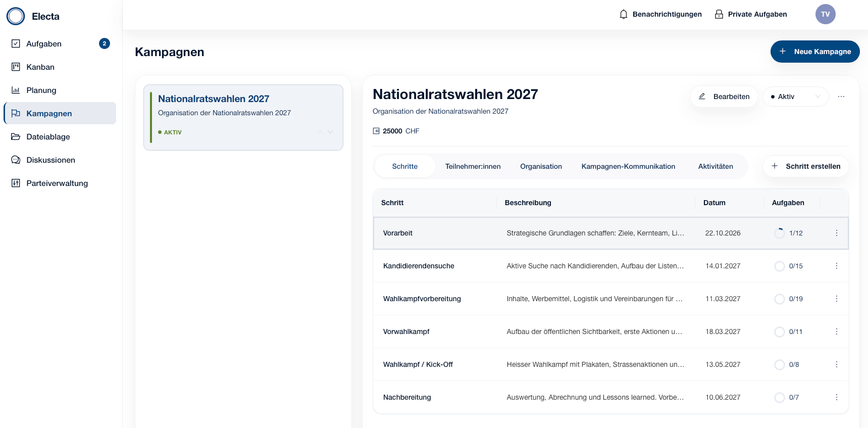Click the Vorarbeit 1/12 progress indicator
The width and height of the screenshot is (868, 428).
pyautogui.click(x=788, y=233)
